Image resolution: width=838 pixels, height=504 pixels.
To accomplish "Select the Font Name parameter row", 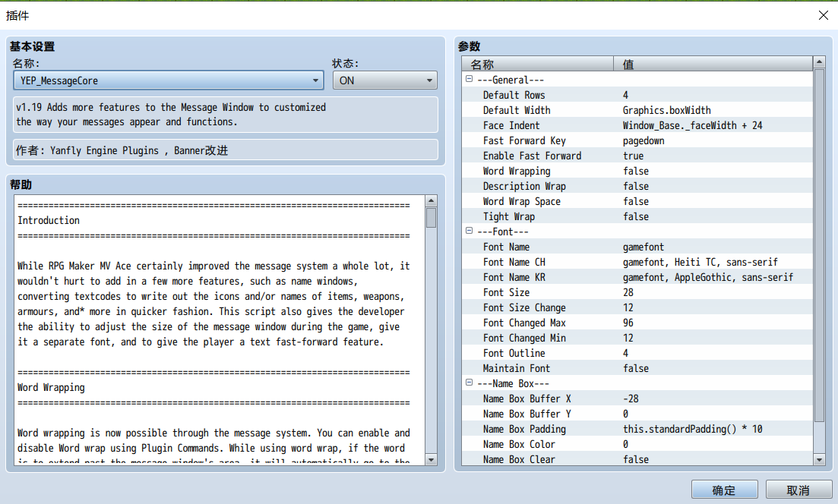I will coord(637,247).
